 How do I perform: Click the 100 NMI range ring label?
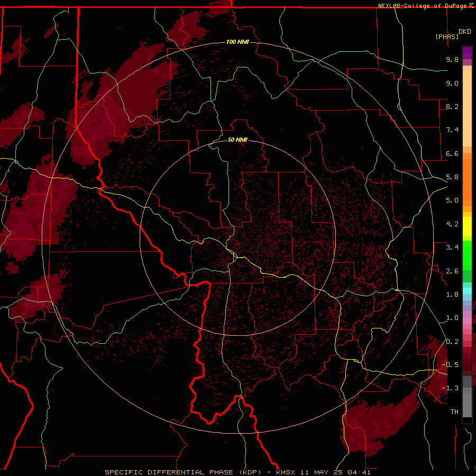coord(237,42)
